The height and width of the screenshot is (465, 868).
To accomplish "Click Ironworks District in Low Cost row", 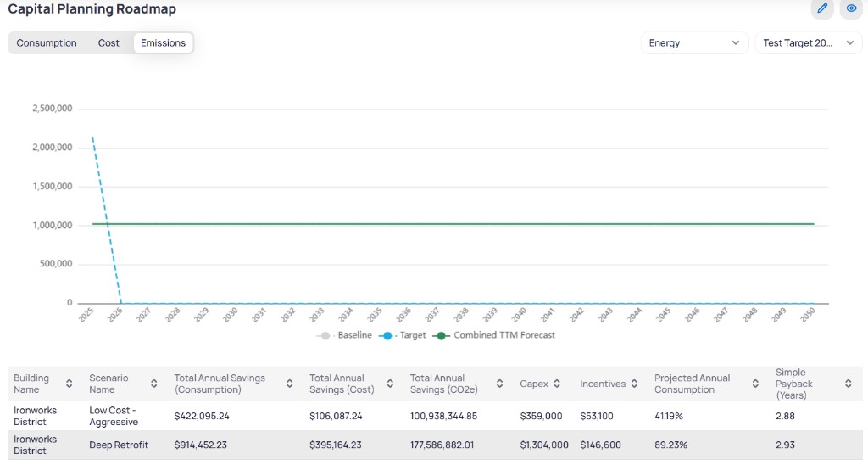I will 36,417.
